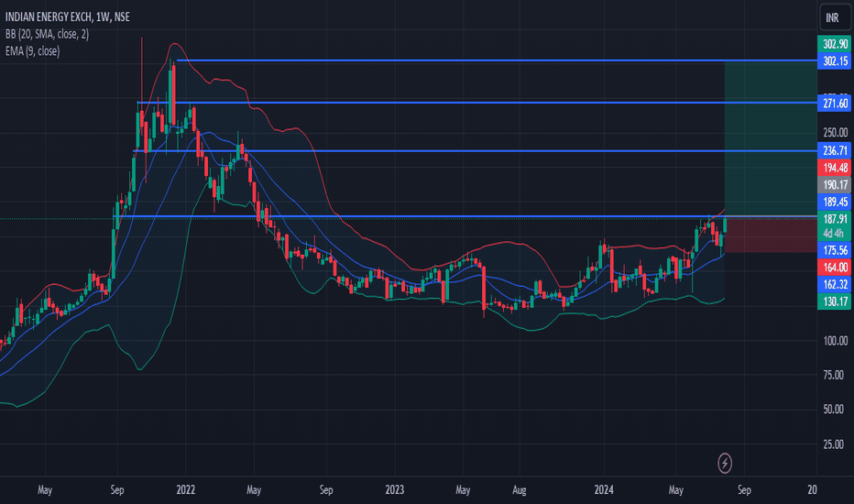Click the 100.00 price axis tick
This screenshot has width=854, height=504.
pos(835,341)
